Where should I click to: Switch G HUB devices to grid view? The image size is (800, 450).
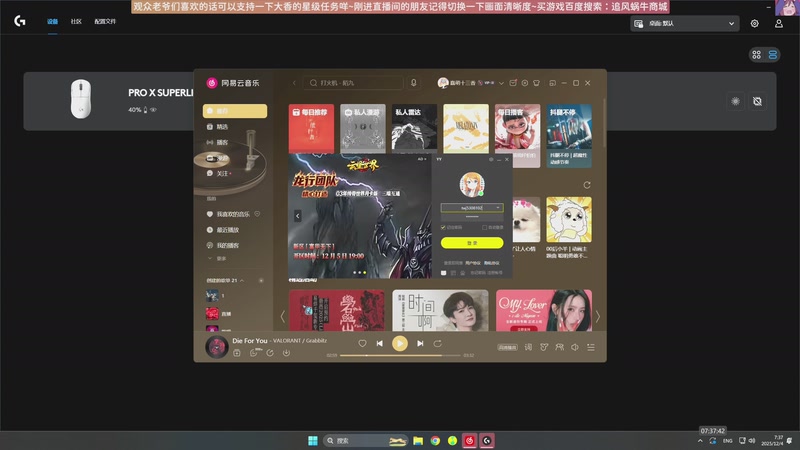pos(757,55)
